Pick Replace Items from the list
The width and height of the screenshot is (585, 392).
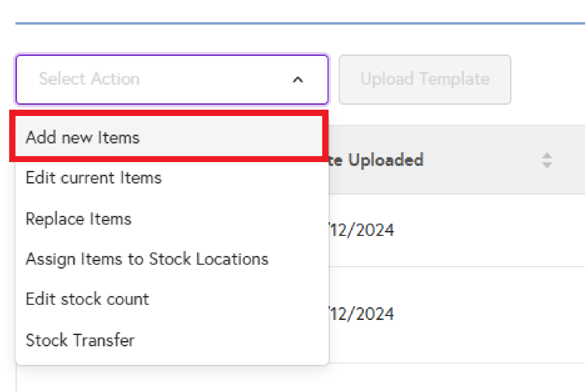pos(78,219)
